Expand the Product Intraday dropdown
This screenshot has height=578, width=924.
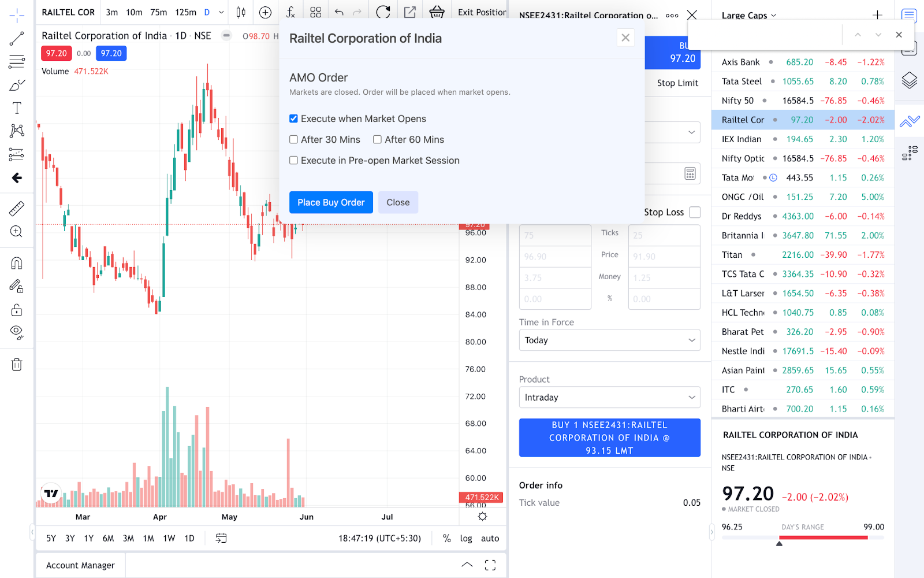coord(609,398)
